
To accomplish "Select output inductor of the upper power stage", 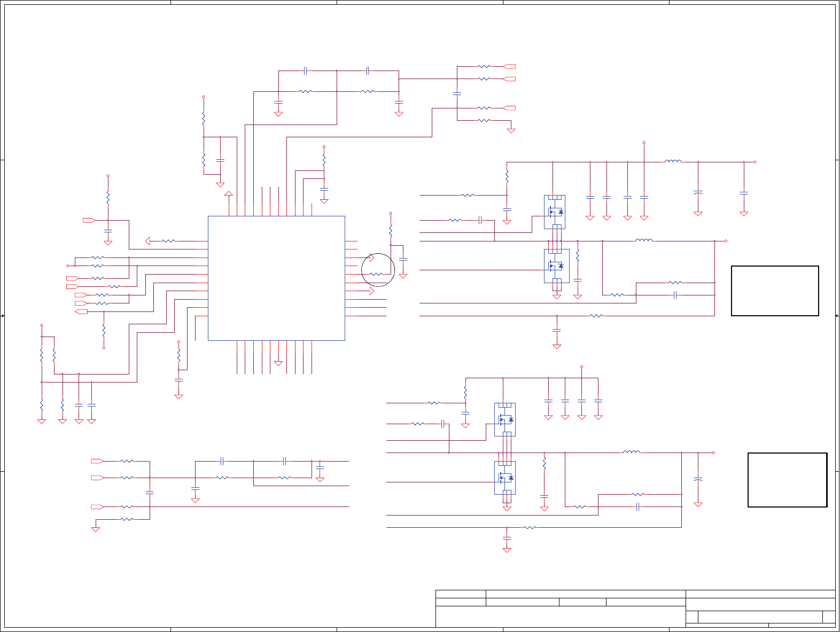I will 644,240.
